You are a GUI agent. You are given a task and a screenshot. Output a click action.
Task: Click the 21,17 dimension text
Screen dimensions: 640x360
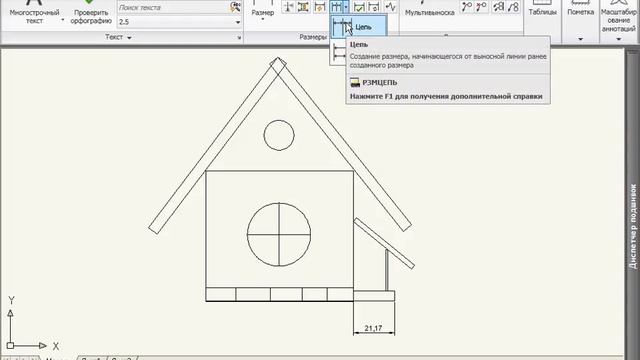tap(373, 328)
